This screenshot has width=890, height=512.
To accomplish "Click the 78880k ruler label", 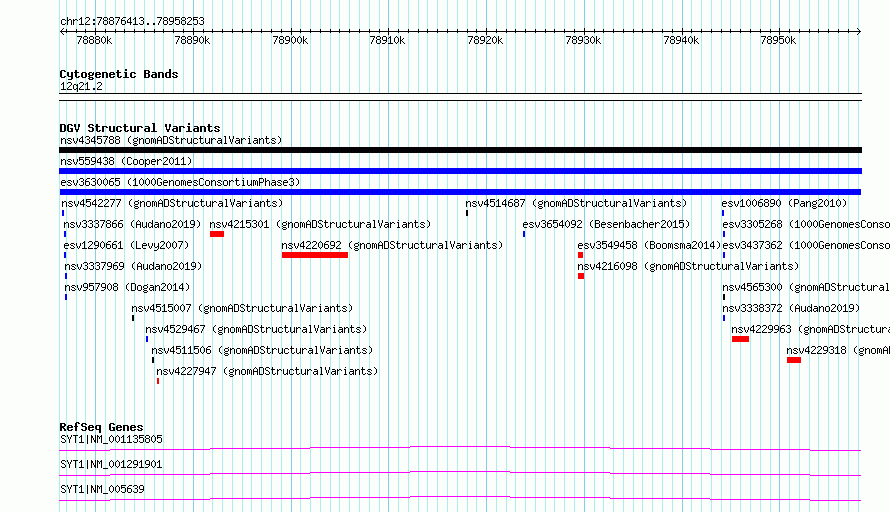I will (94, 40).
